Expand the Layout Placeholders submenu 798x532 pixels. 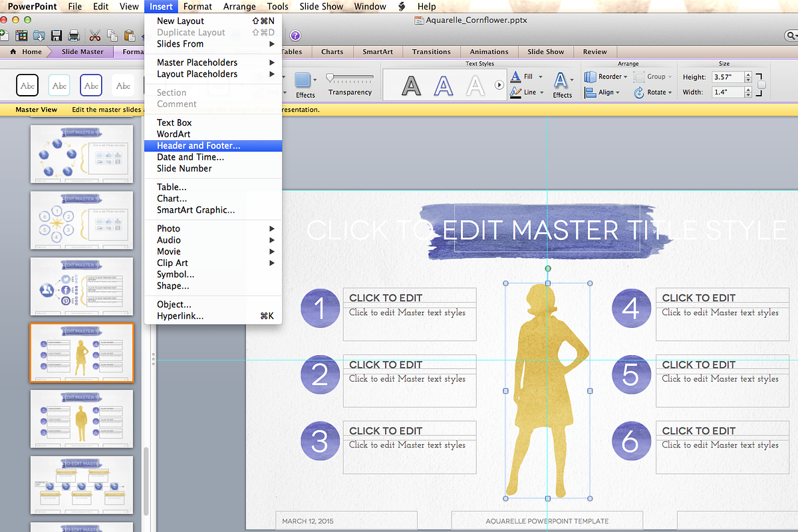coord(213,74)
